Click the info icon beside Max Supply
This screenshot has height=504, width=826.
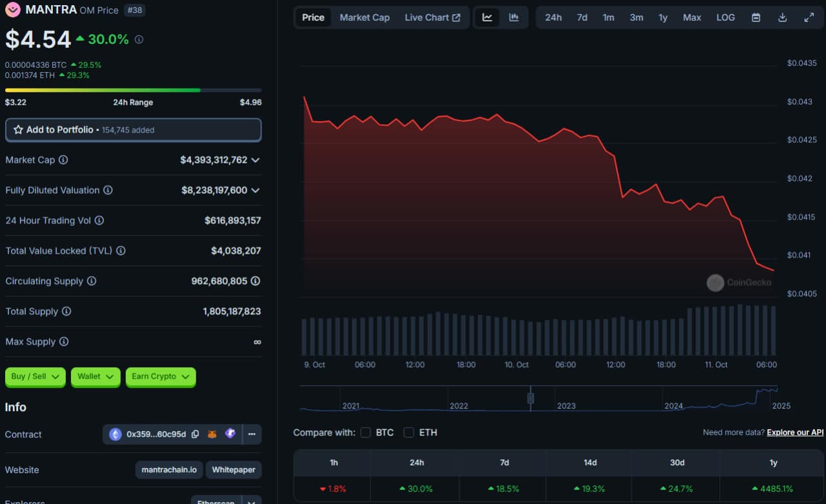tap(64, 342)
